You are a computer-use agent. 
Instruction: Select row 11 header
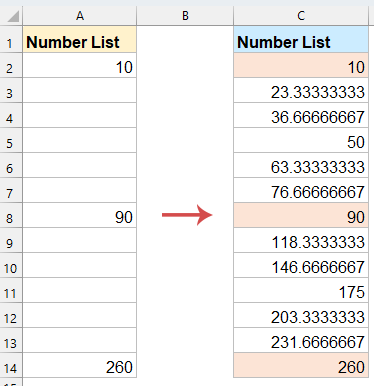tap(11, 290)
